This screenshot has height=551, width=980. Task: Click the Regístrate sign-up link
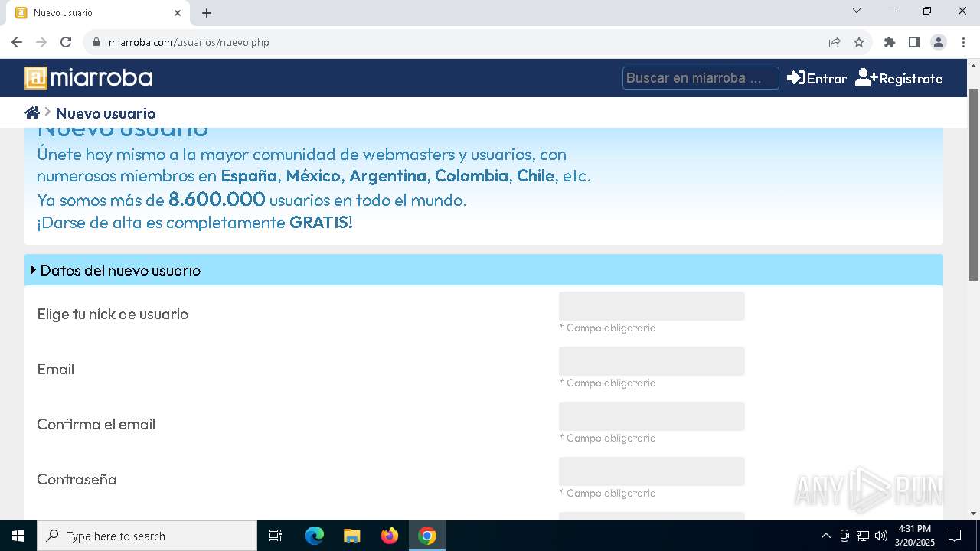(x=899, y=78)
